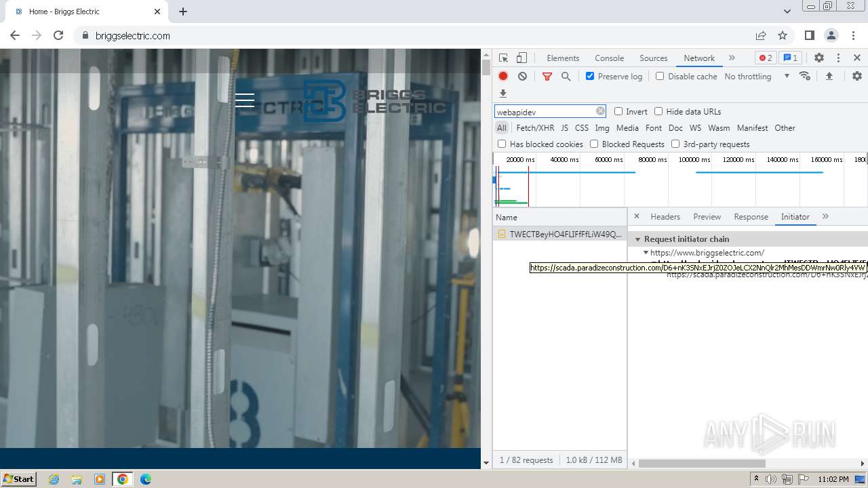868x488 pixels.
Task: Export HAR file download arrow
Action: pyautogui.click(x=503, y=94)
